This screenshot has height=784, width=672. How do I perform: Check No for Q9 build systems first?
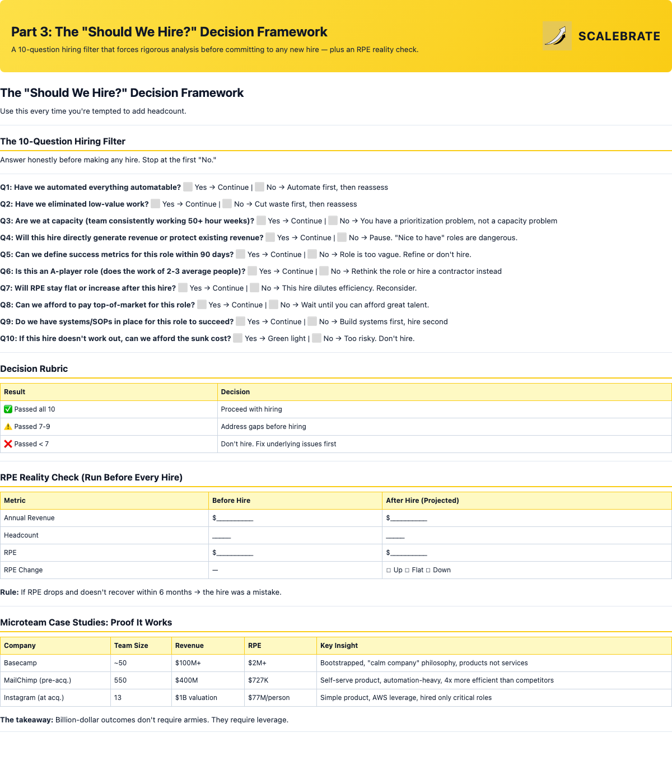pos(312,321)
